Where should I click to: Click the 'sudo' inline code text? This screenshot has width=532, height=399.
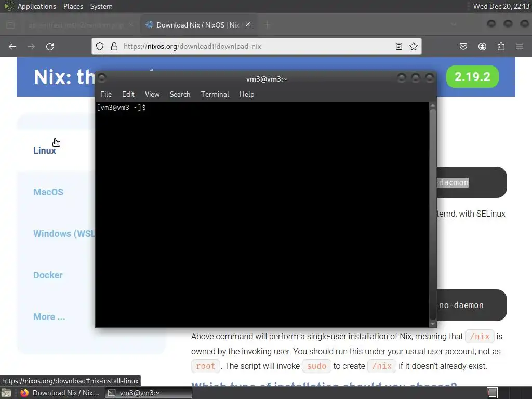point(316,366)
